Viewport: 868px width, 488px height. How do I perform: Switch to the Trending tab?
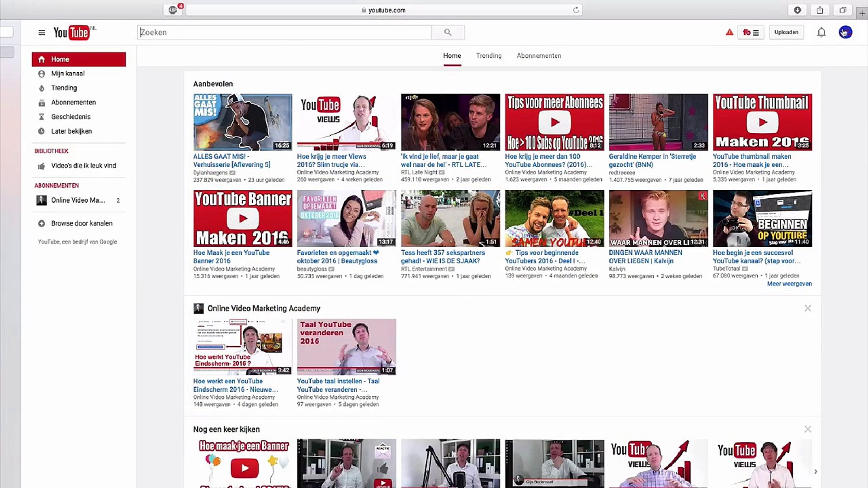489,56
